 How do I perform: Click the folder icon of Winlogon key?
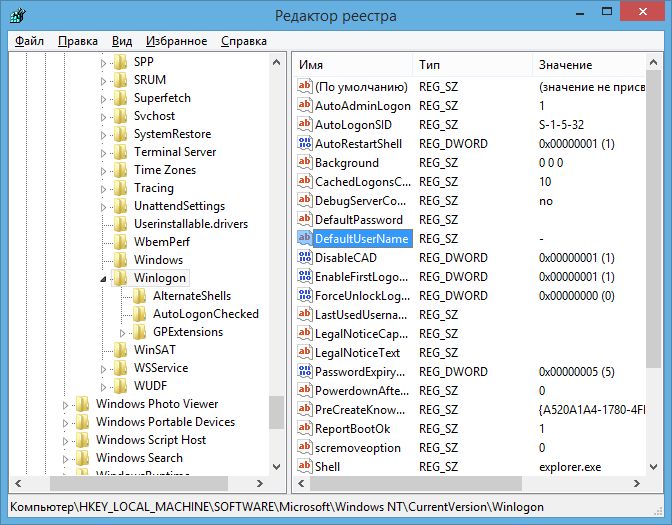point(121,278)
